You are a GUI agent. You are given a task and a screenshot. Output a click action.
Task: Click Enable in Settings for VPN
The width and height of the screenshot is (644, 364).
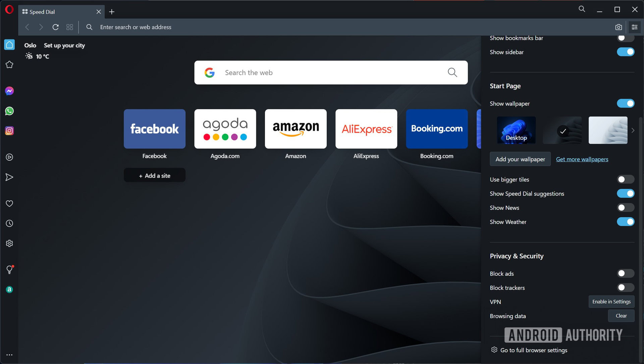[x=612, y=302]
